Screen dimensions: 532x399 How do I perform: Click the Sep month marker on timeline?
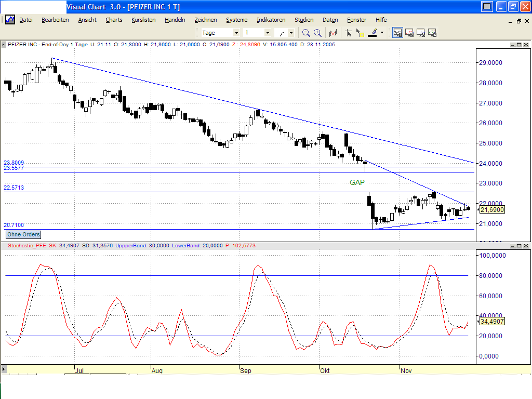click(x=246, y=370)
